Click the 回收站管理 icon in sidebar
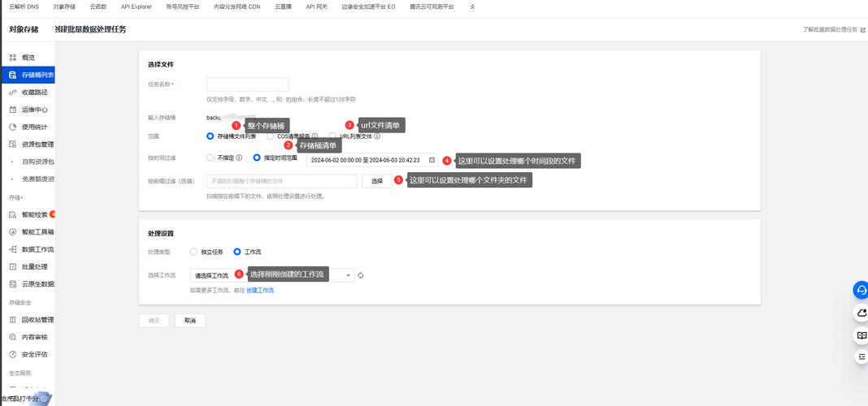This screenshot has height=406, width=868. click(13, 320)
